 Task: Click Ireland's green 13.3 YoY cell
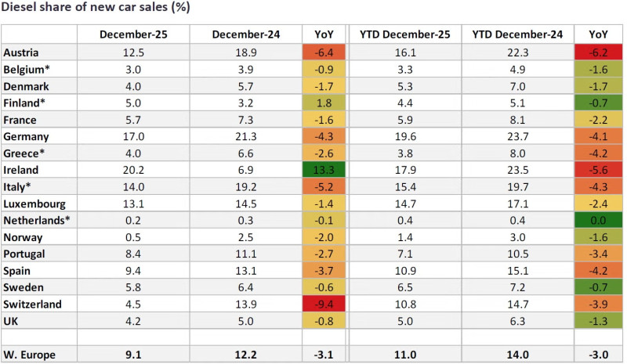pyautogui.click(x=322, y=169)
